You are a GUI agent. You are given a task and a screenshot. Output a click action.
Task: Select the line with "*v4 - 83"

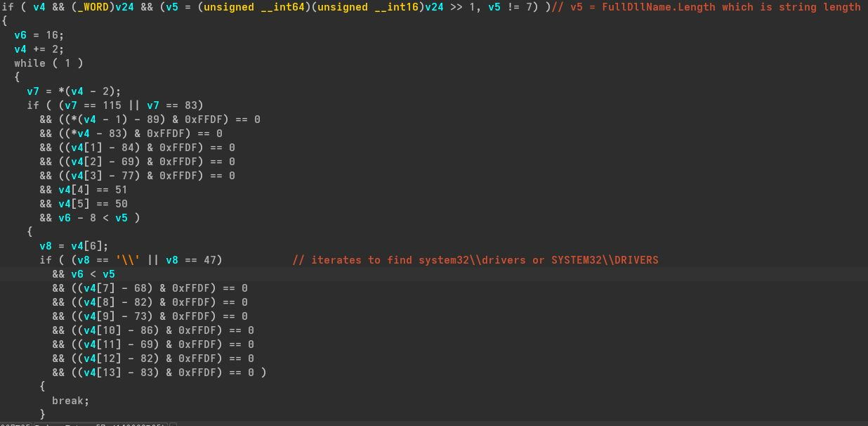[131, 134]
